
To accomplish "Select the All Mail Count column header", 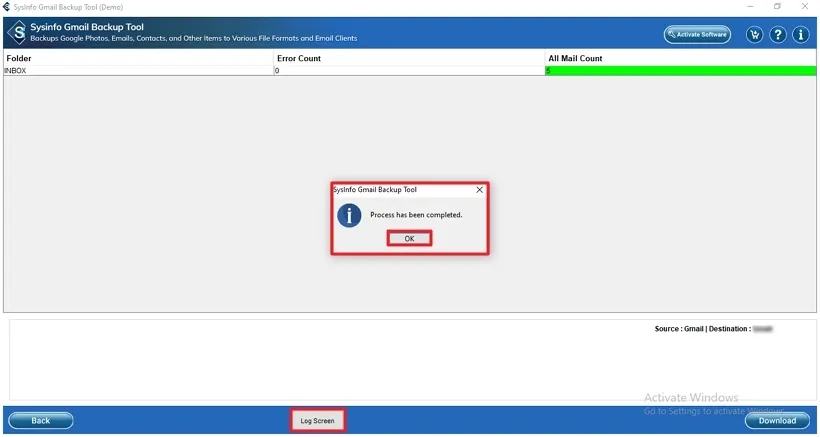I will (x=680, y=58).
